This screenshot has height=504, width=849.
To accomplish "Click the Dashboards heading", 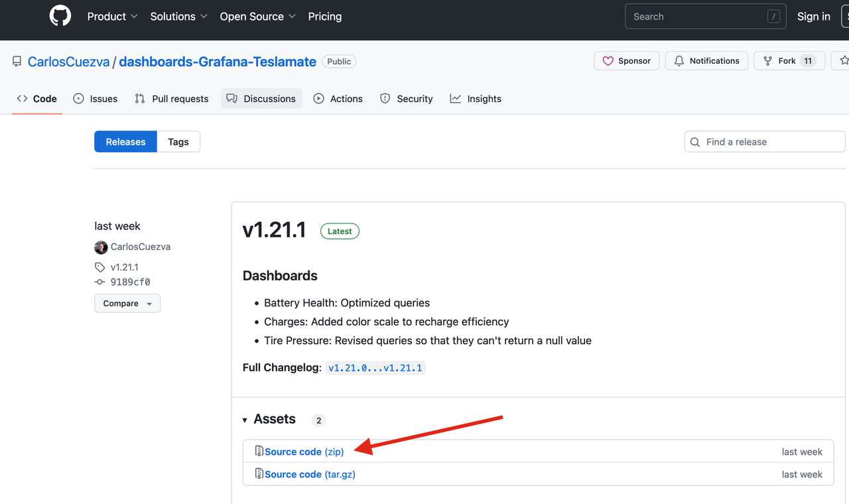I will coord(280,276).
